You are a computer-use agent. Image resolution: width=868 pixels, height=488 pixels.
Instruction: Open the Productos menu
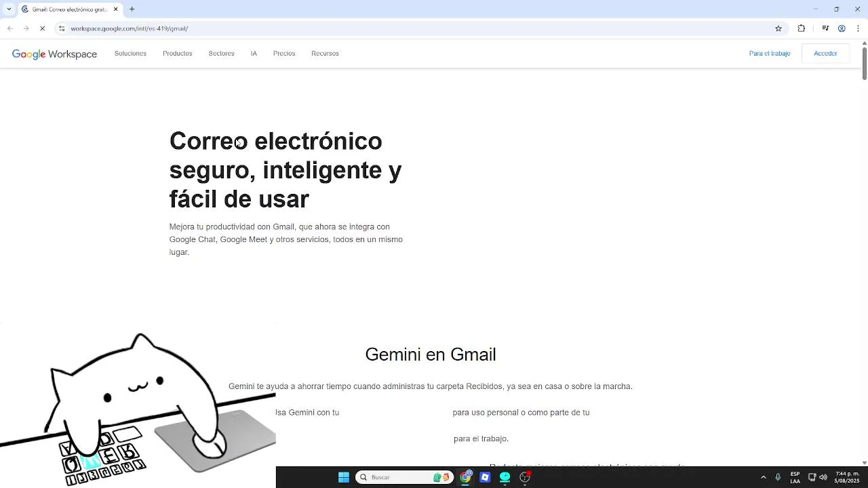pyautogui.click(x=178, y=54)
